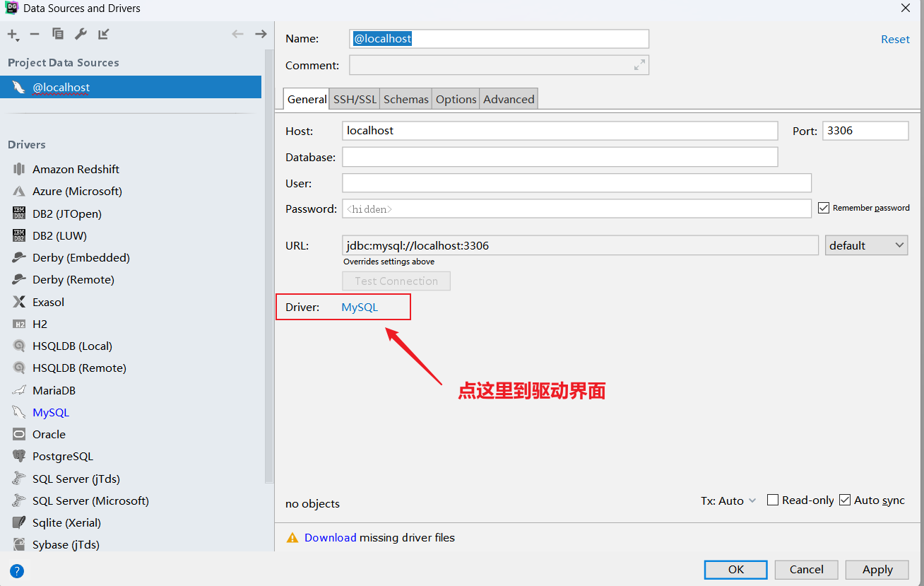Open the Advanced tab

coord(509,99)
